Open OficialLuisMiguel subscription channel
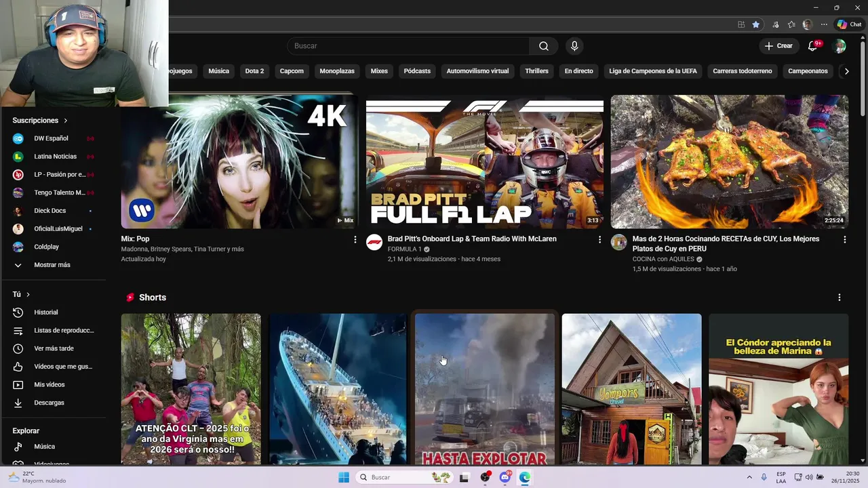The image size is (868, 488). pyautogui.click(x=54, y=228)
